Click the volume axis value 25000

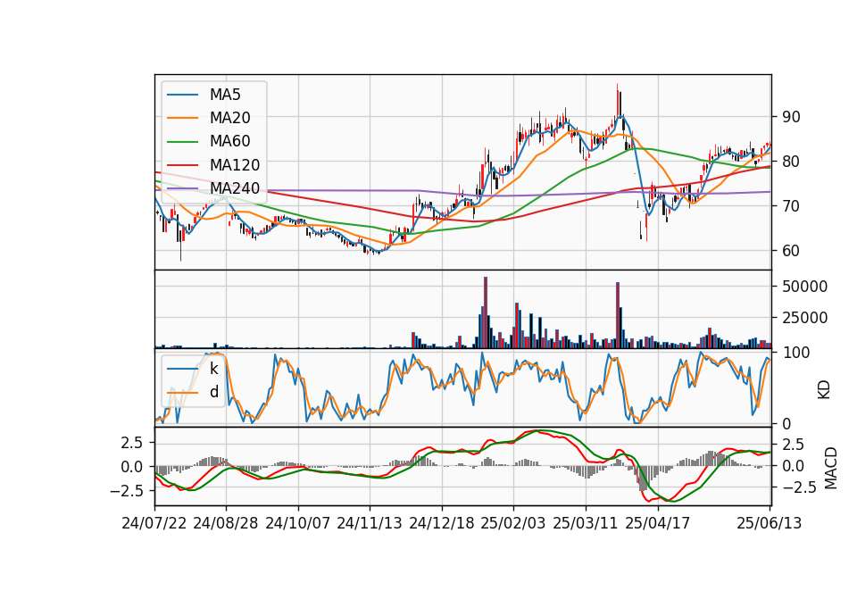click(804, 318)
